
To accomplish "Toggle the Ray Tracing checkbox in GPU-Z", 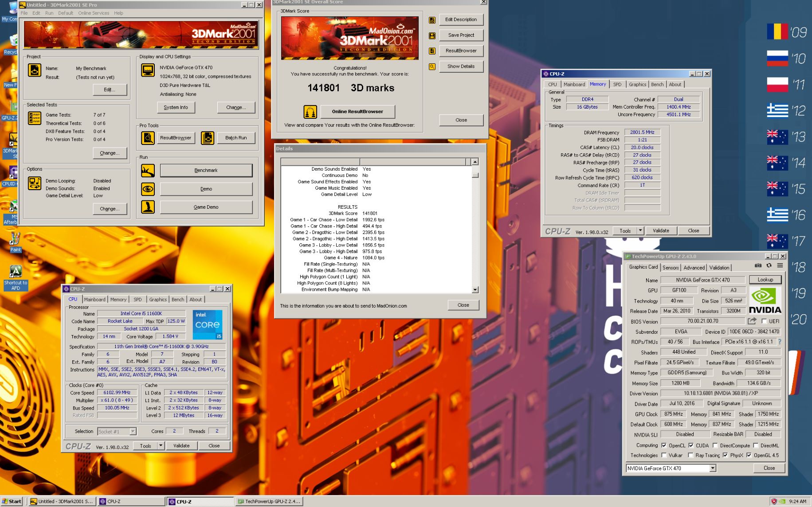I will [690, 455].
